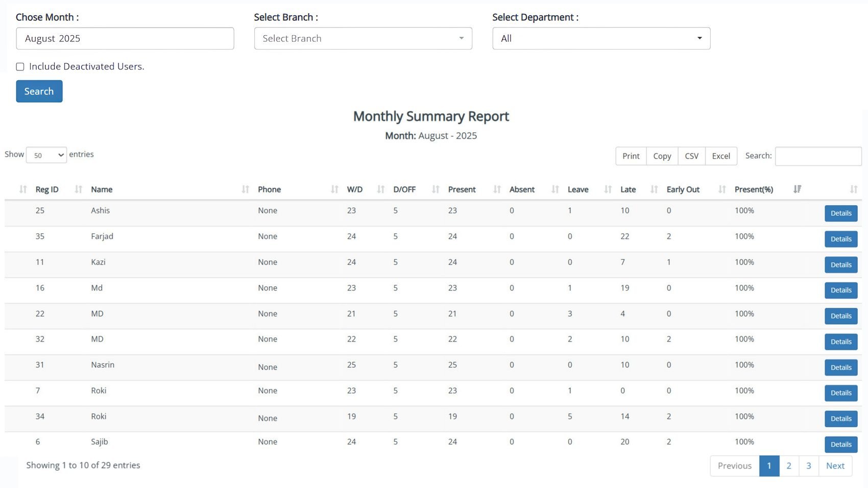868x488 pixels.
Task: Open Details for Reg ID 16
Action: pyautogui.click(x=841, y=290)
